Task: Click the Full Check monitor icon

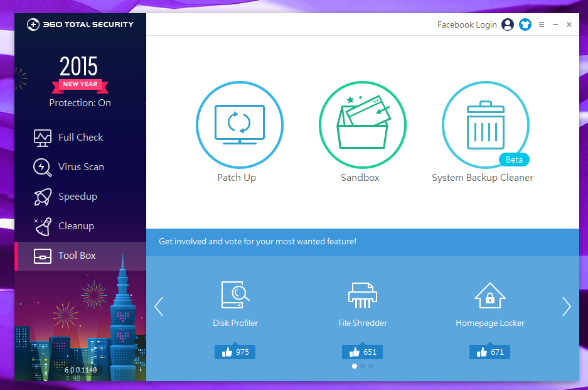Action: point(43,138)
